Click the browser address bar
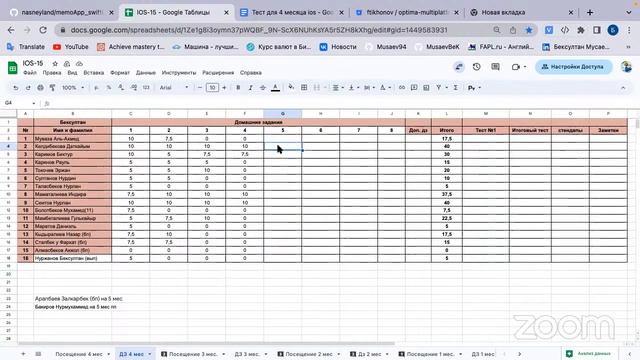The image size is (640, 360). pyautogui.click(x=259, y=30)
